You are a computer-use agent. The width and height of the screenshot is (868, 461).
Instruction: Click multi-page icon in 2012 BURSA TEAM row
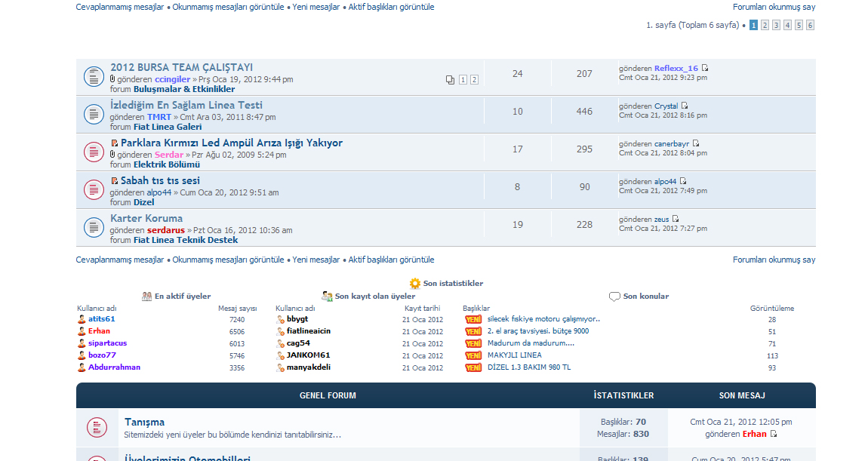450,80
